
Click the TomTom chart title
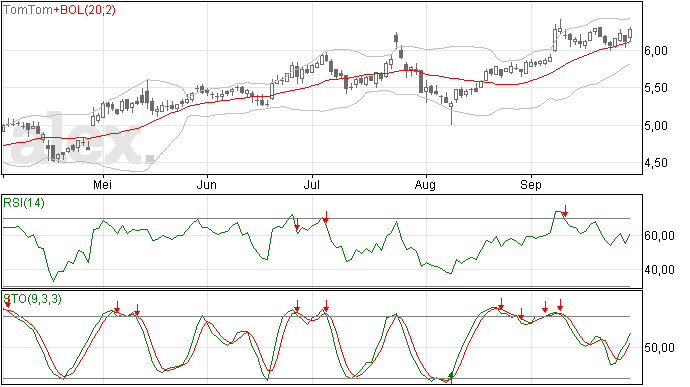coord(28,10)
